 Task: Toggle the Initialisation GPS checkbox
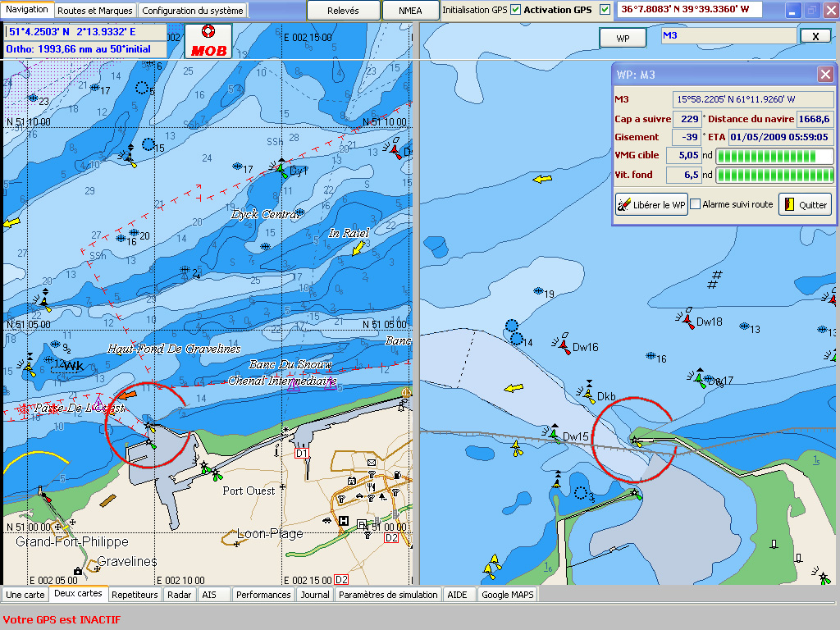[x=515, y=10]
